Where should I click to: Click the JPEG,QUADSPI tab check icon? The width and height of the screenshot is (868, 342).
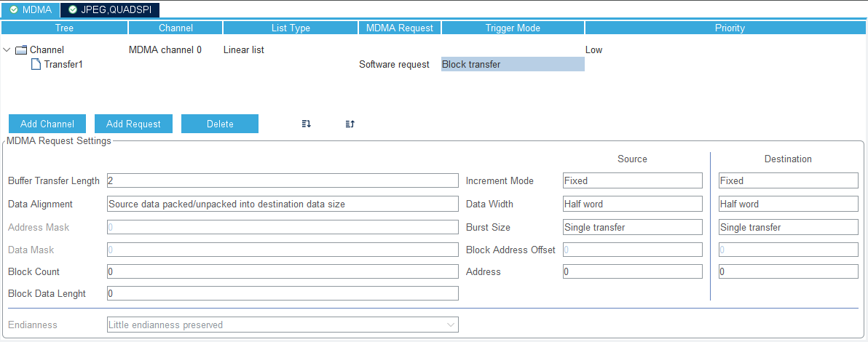pyautogui.click(x=73, y=9)
